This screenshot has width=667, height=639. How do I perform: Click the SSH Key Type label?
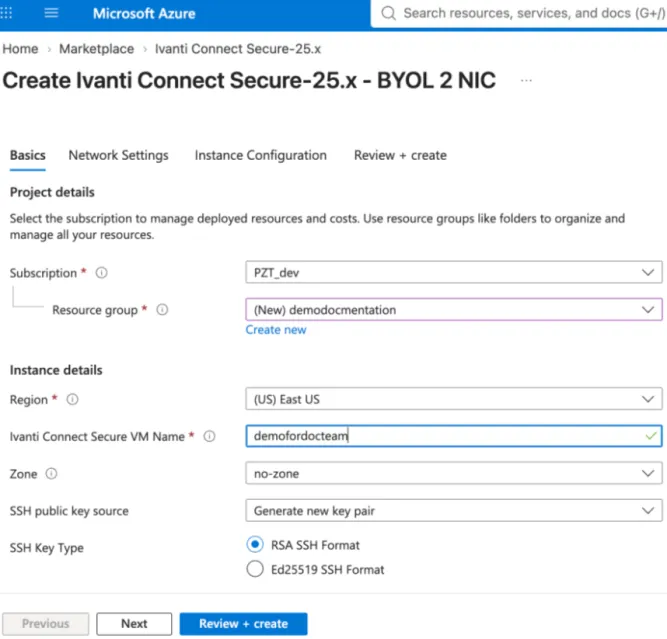(47, 548)
